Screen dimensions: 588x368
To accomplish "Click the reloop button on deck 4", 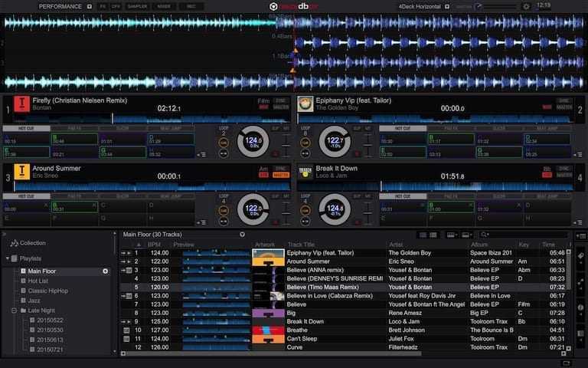I will [x=305, y=221].
